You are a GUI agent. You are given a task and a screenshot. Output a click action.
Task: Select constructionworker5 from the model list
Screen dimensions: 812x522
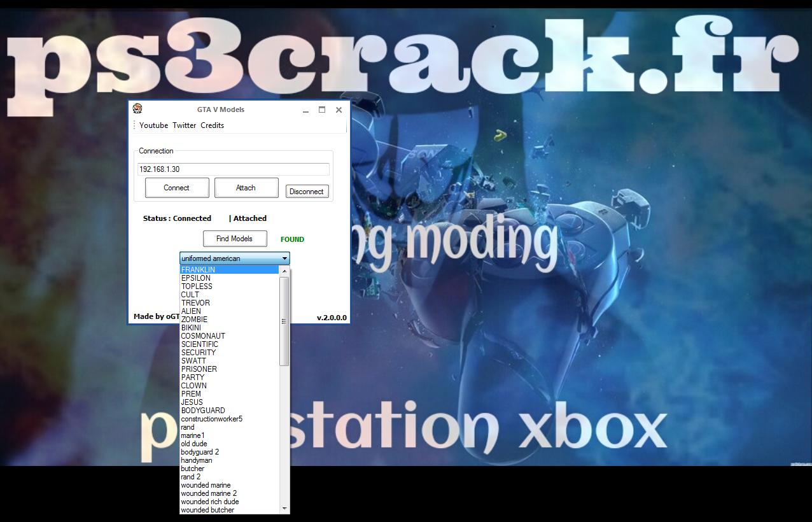pyautogui.click(x=230, y=419)
